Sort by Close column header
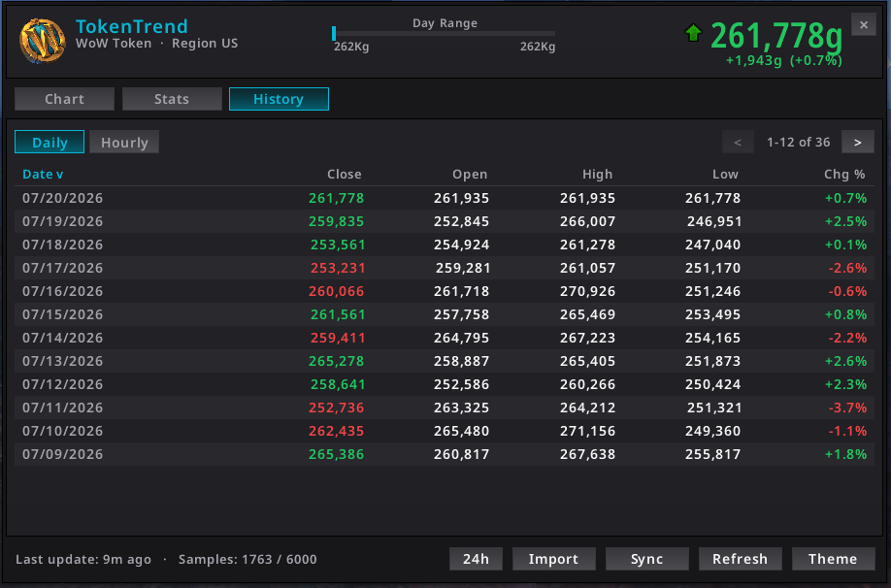891x588 pixels. pyautogui.click(x=345, y=175)
